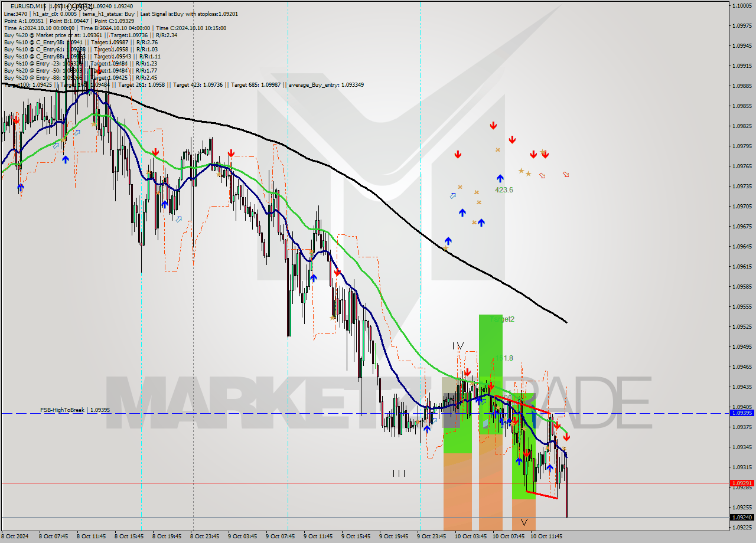This screenshot has height=543, width=756.
Task: Click the 'Buy %10 @ Entry -23' row
Action: pyautogui.click(x=82, y=63)
